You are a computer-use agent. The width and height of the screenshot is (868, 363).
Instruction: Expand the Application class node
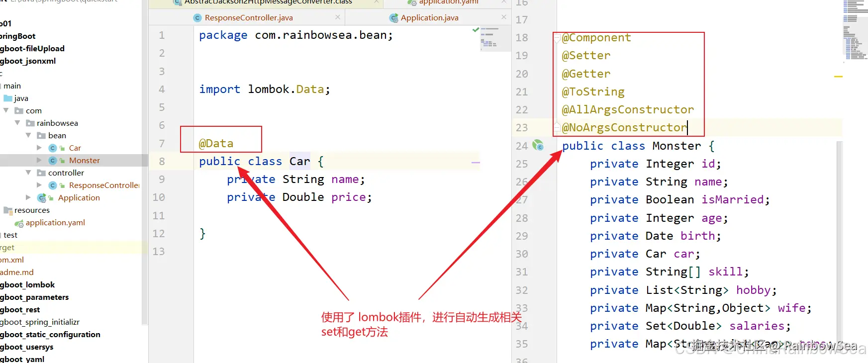pos(28,197)
